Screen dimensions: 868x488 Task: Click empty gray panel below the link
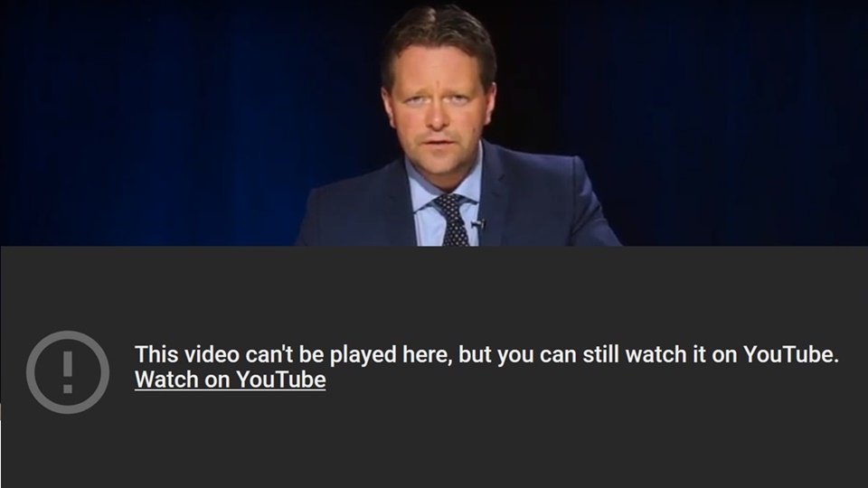[x=434, y=443]
